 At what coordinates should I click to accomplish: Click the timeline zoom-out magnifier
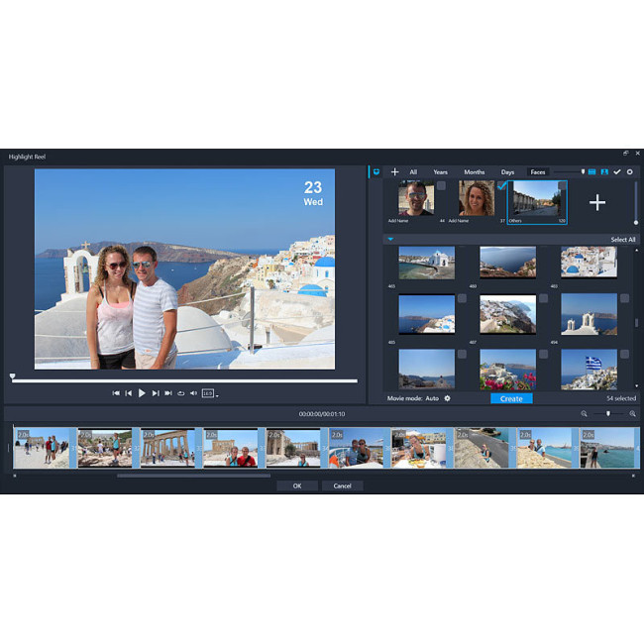[x=584, y=413]
